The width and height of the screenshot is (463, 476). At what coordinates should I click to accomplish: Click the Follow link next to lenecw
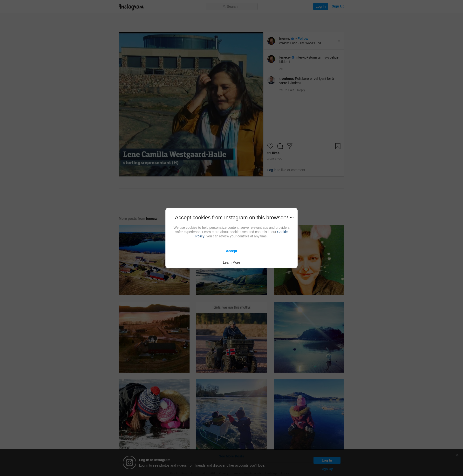tap(303, 39)
